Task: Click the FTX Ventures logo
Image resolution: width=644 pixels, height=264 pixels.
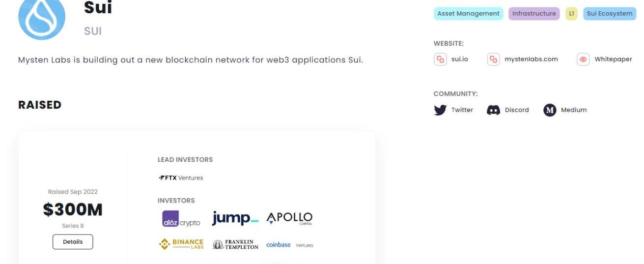Action: coord(181,178)
